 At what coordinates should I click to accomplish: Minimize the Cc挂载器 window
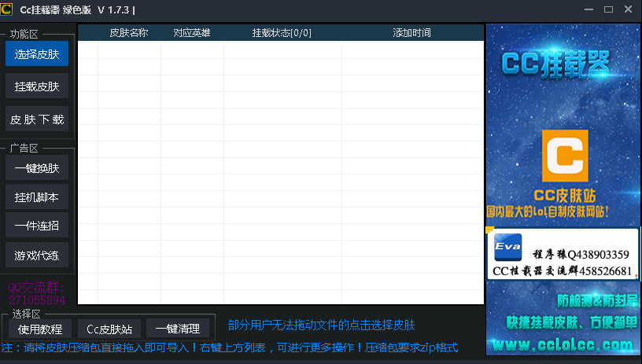588,9
